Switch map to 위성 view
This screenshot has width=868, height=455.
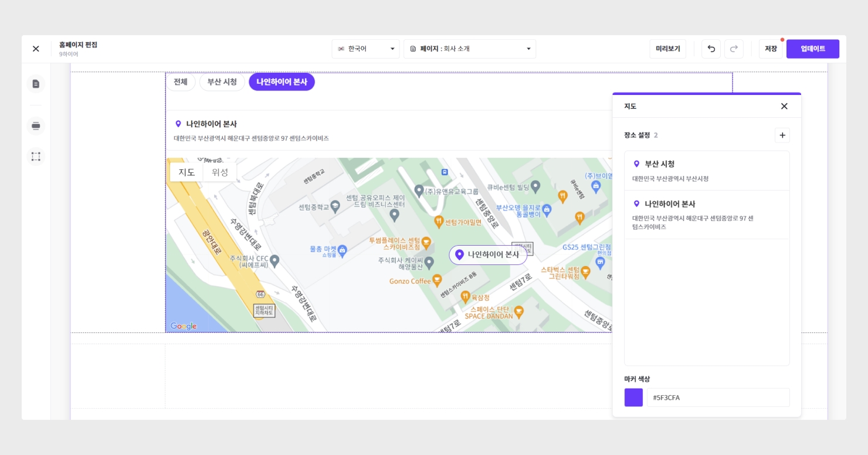tap(220, 172)
